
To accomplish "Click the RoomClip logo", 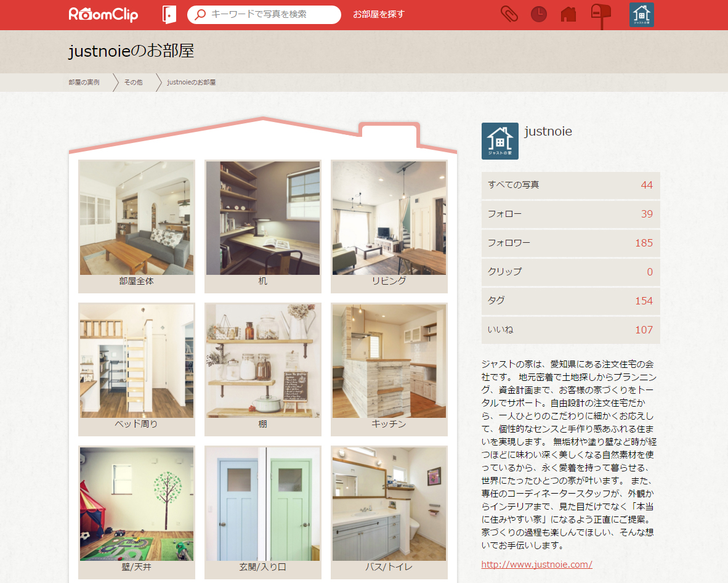I will pyautogui.click(x=103, y=14).
